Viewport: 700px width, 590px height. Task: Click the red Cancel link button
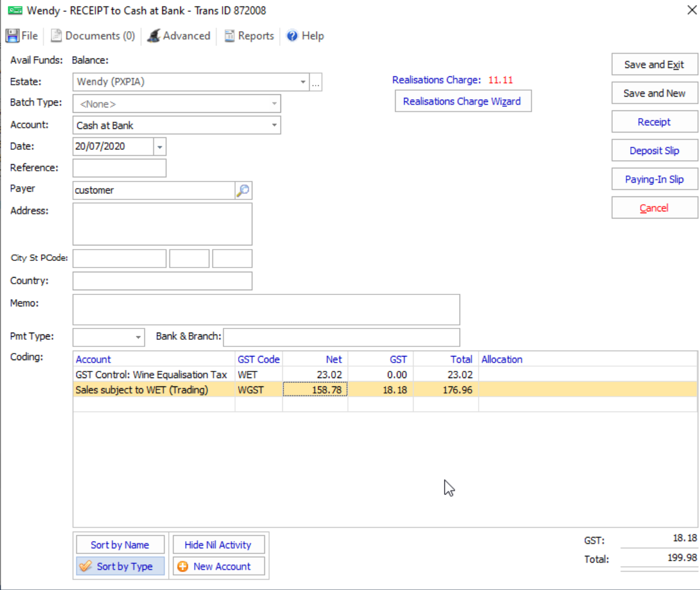pos(654,208)
